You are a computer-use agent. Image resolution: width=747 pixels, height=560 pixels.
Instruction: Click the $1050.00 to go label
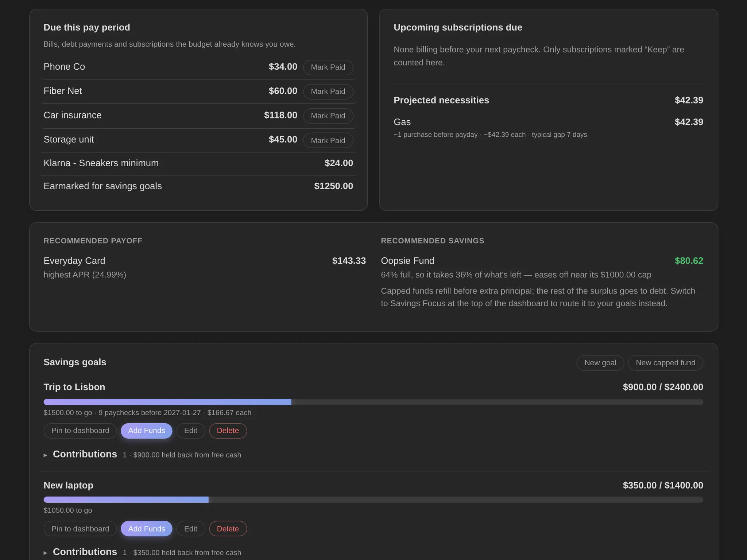pyautogui.click(x=68, y=510)
